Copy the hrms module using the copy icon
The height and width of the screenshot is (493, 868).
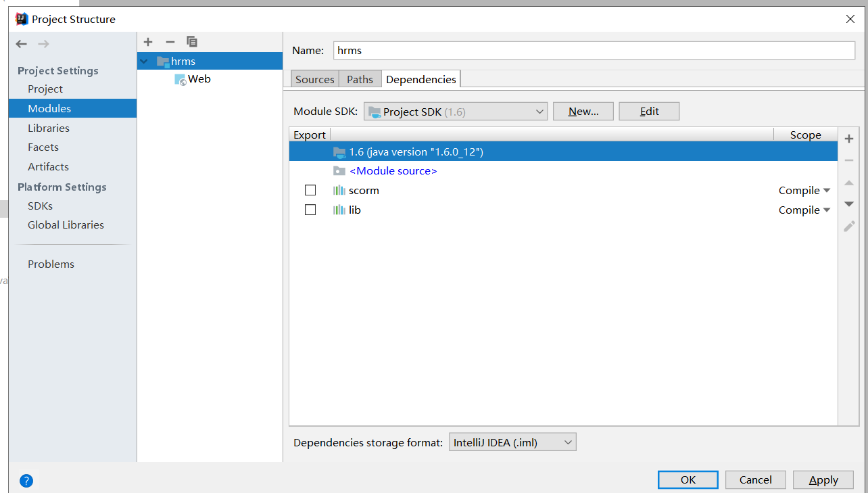[191, 42]
